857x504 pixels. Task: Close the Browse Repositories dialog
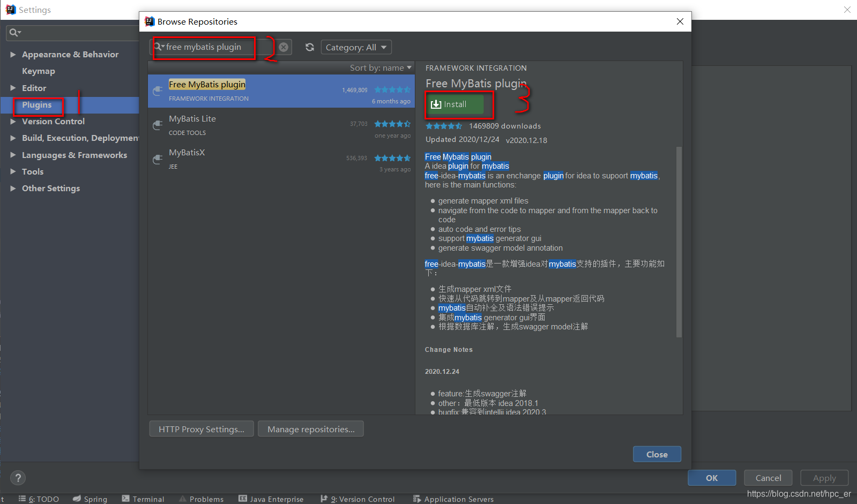[x=657, y=454]
